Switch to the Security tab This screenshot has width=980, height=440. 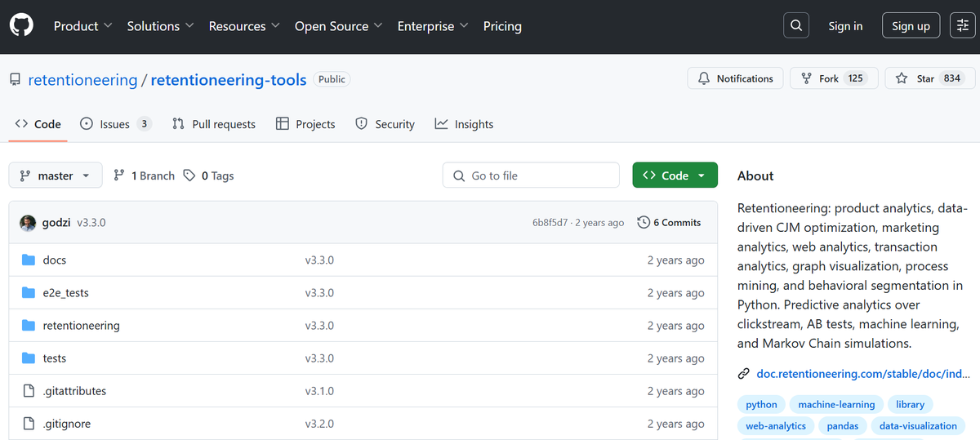tap(385, 124)
